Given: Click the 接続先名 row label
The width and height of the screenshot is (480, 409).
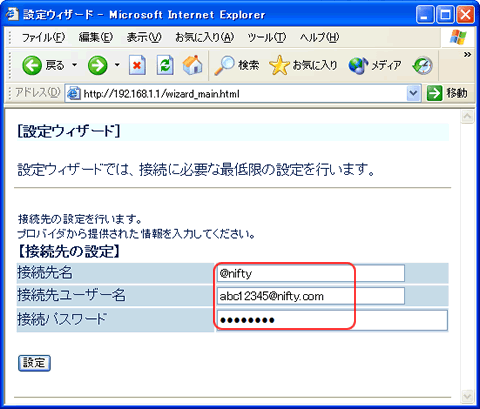Looking at the screenshot, I should (45, 273).
